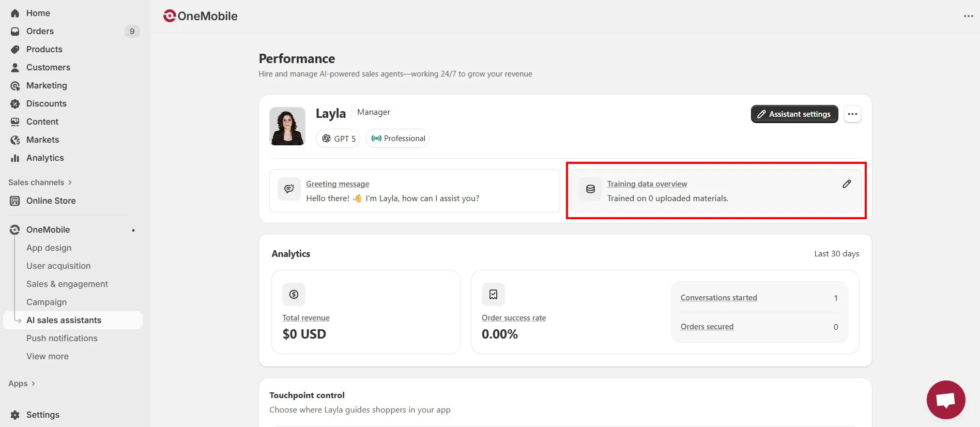Click the Settings gear icon
Image resolution: width=980 pixels, height=427 pixels.
[15, 415]
